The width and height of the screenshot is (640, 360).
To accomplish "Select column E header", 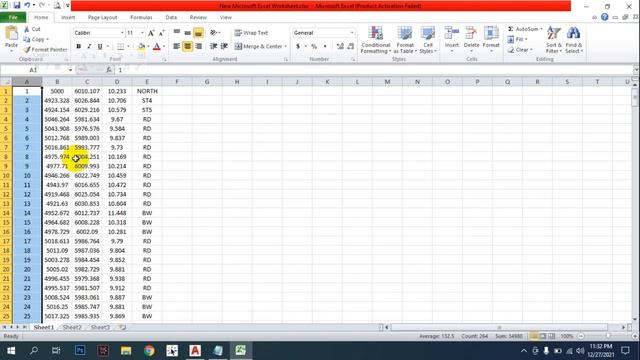I will (147, 82).
